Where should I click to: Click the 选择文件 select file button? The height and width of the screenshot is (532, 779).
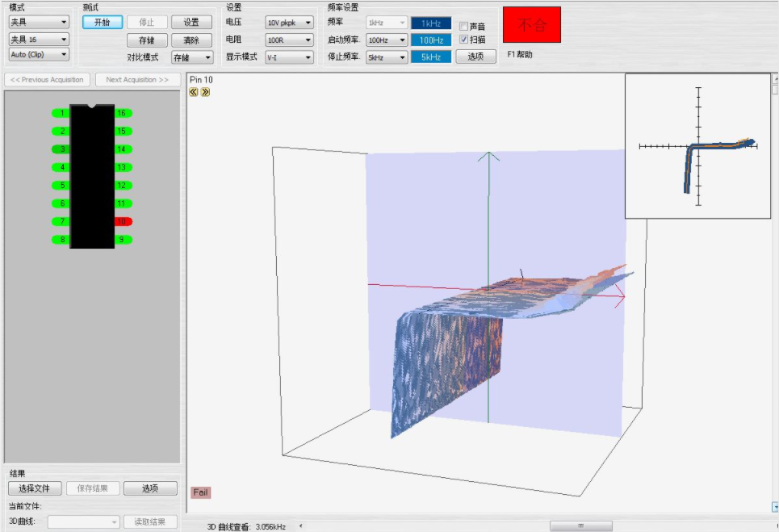pyautogui.click(x=35, y=488)
